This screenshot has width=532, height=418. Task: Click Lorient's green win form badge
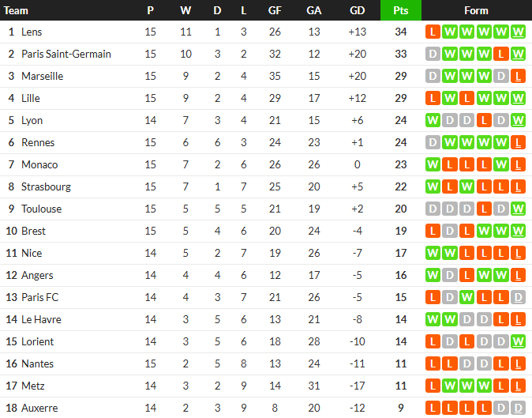(518, 341)
